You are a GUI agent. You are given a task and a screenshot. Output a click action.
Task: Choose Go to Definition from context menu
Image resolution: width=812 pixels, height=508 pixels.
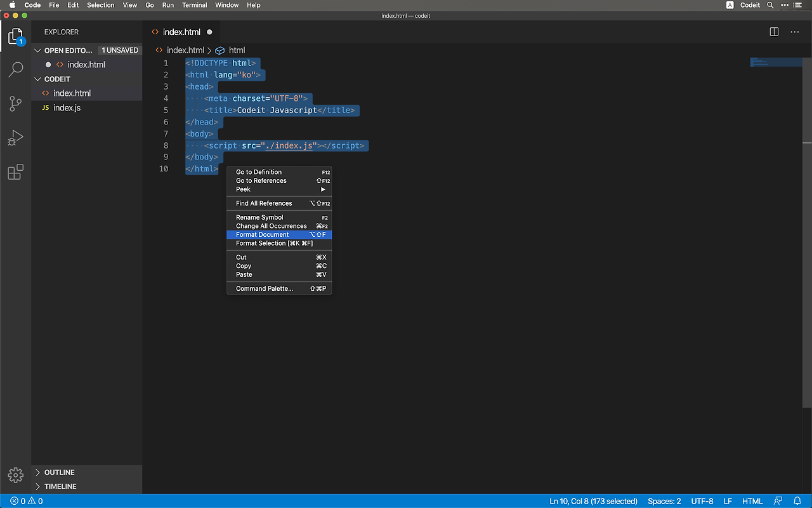point(279,172)
